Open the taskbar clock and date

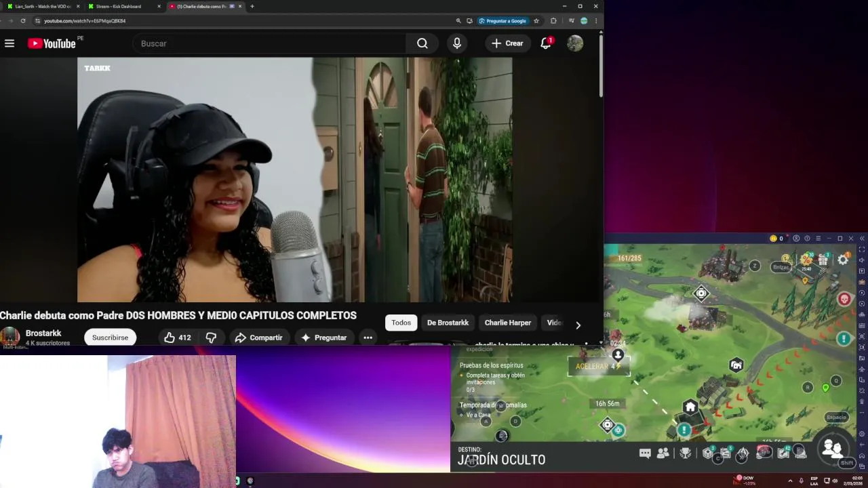tap(852, 481)
